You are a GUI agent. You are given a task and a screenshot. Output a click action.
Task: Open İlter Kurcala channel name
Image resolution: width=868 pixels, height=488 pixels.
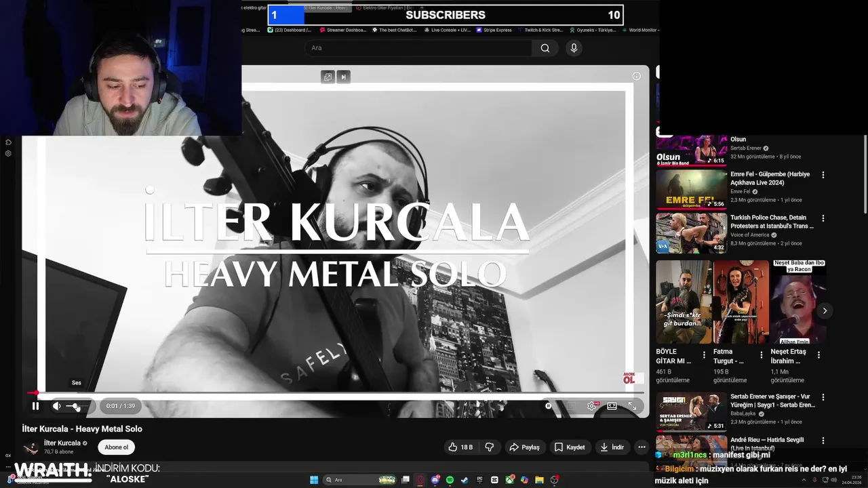[62, 443]
